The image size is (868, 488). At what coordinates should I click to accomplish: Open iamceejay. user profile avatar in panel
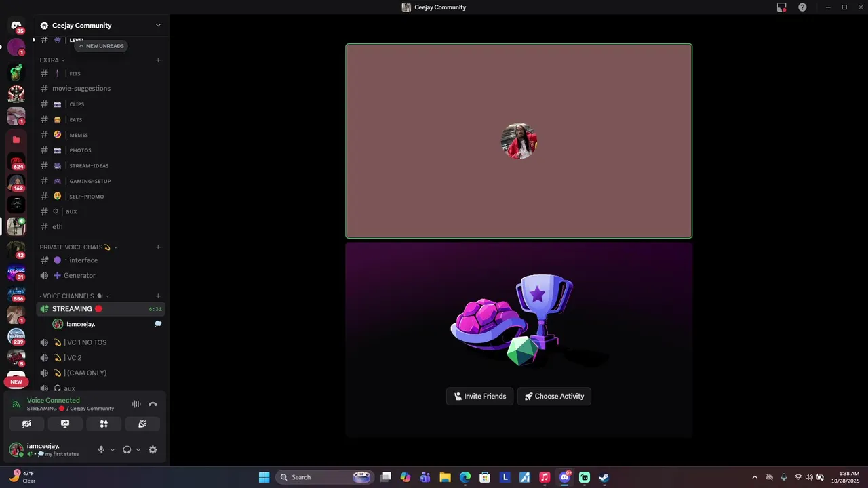click(x=16, y=449)
